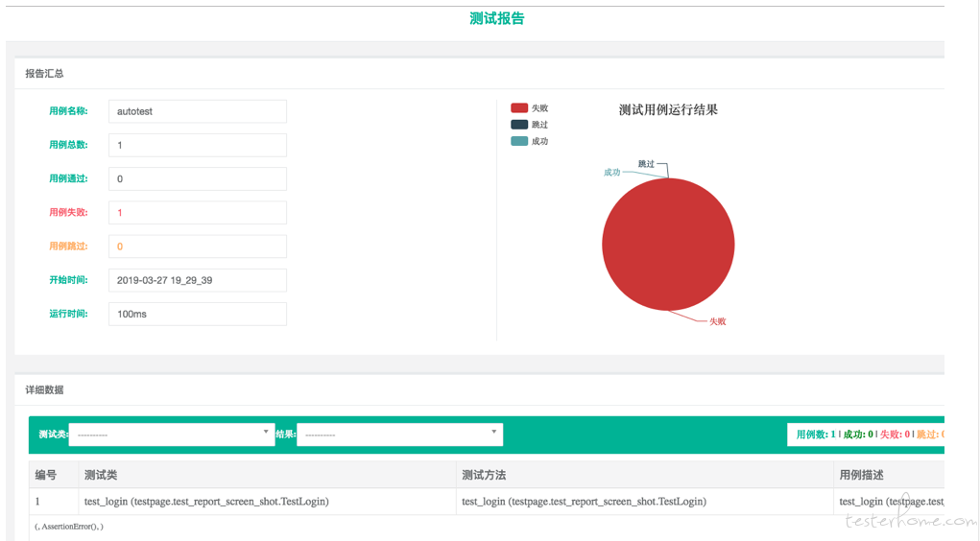Toggle the 成功 teal legend swatch
The image size is (980, 541).
519,141
